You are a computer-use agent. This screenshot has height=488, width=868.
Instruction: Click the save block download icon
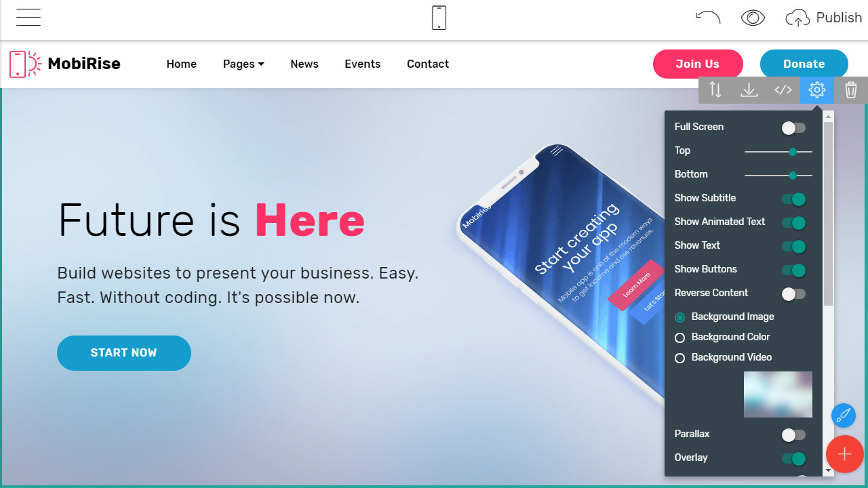[749, 89]
